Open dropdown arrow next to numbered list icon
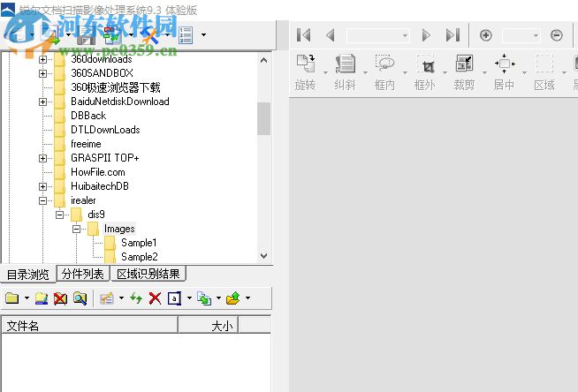 (x=203, y=35)
